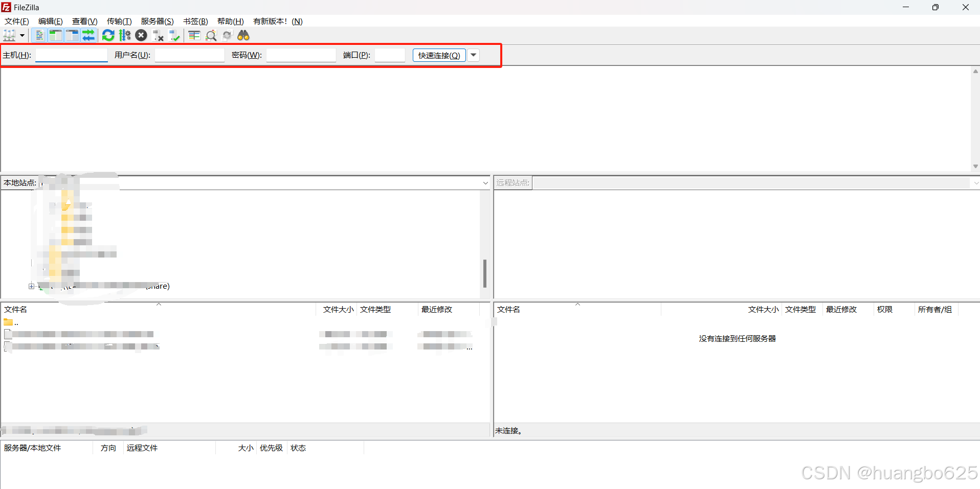Click the FileZilla title bar logo icon
This screenshot has height=489, width=980.
tap(6, 7)
